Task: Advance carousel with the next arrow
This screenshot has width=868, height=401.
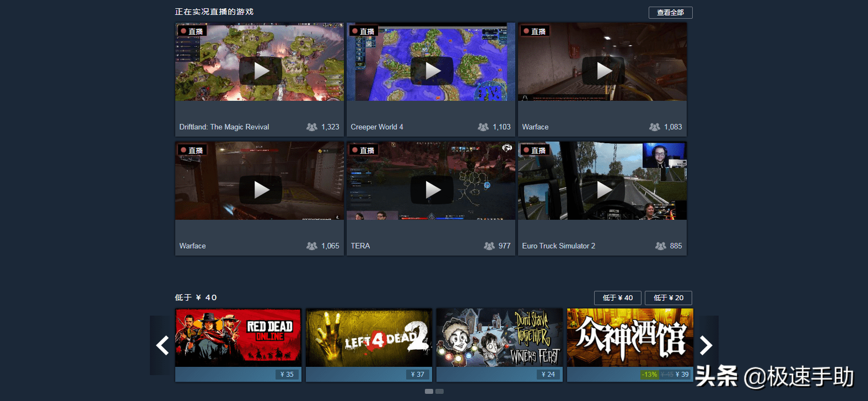Action: tap(706, 345)
